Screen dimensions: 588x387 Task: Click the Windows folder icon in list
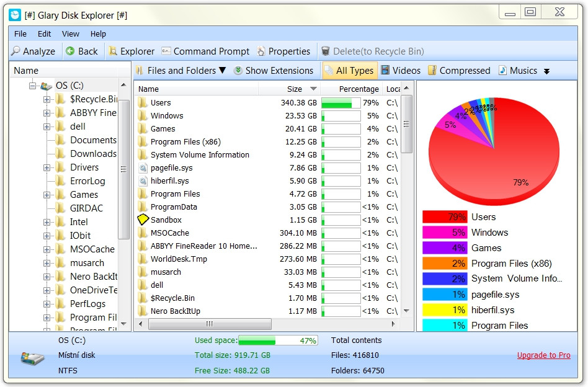pos(143,115)
